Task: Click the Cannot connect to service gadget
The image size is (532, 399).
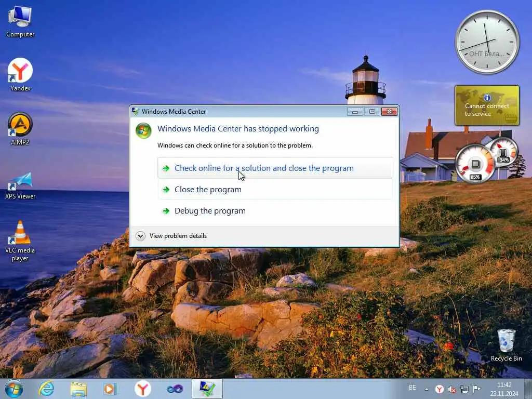Action: click(487, 105)
